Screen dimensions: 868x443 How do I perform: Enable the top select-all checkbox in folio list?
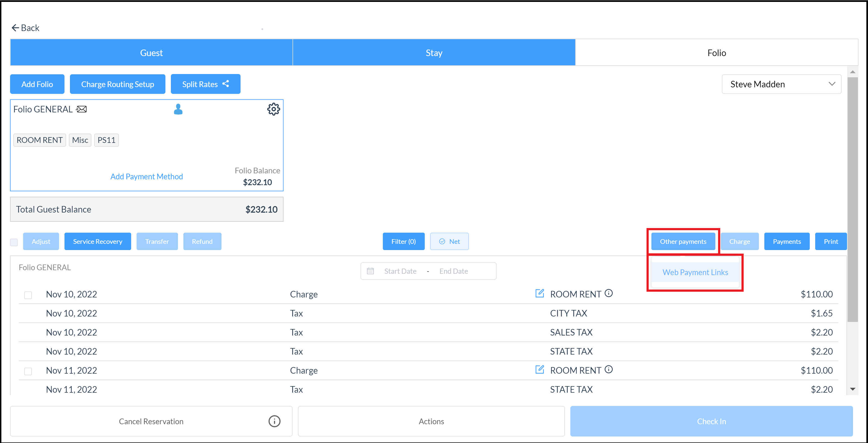pos(14,242)
